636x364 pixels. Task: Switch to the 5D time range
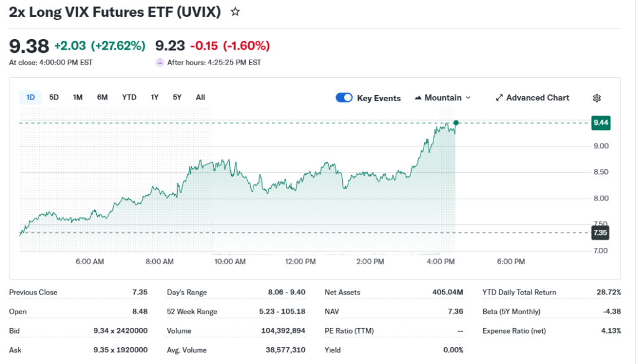point(54,98)
